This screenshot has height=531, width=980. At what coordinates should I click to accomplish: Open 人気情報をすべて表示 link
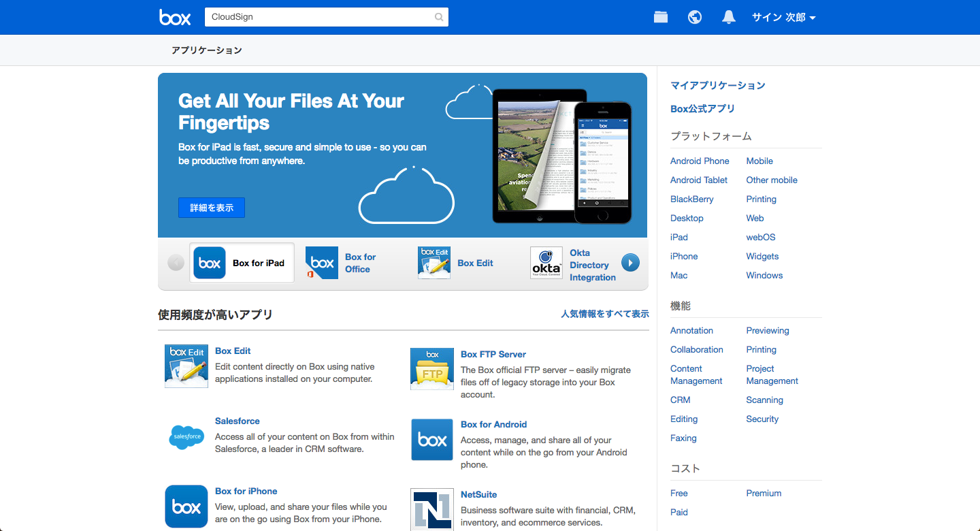[604, 314]
